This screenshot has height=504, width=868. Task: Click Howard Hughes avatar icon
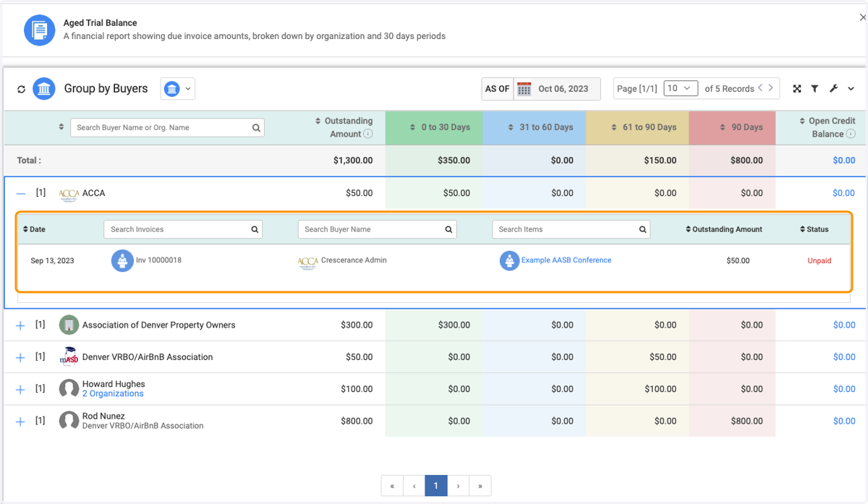pyautogui.click(x=69, y=389)
